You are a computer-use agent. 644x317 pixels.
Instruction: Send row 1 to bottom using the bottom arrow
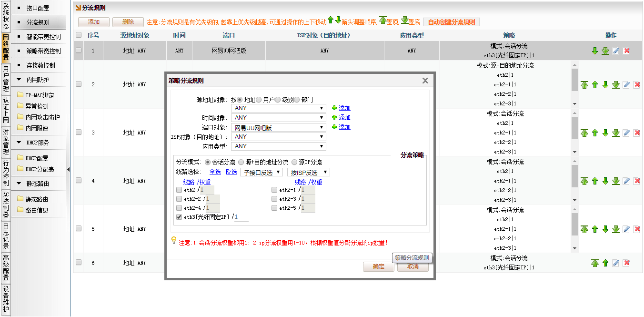coord(605,51)
